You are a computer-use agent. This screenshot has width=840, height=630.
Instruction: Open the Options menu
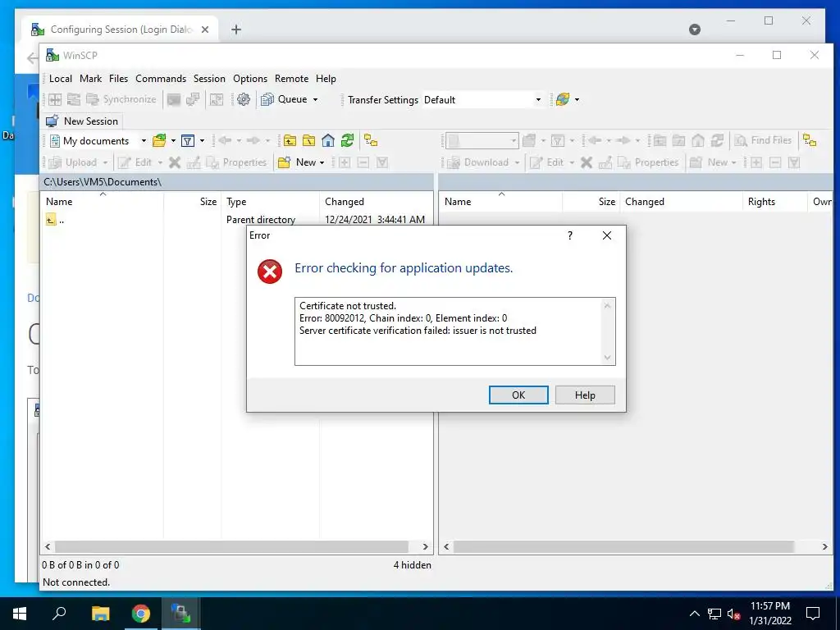coord(250,79)
